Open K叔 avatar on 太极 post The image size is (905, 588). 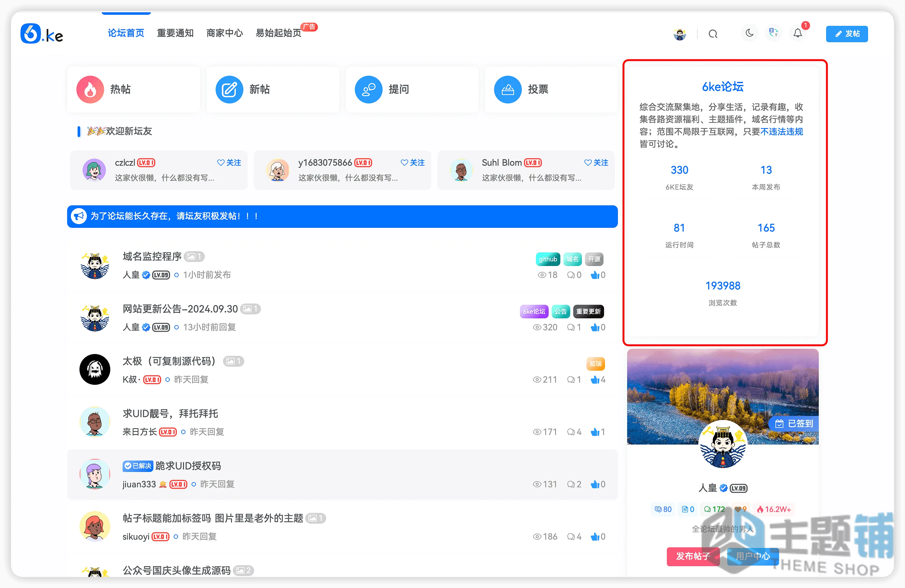click(95, 369)
